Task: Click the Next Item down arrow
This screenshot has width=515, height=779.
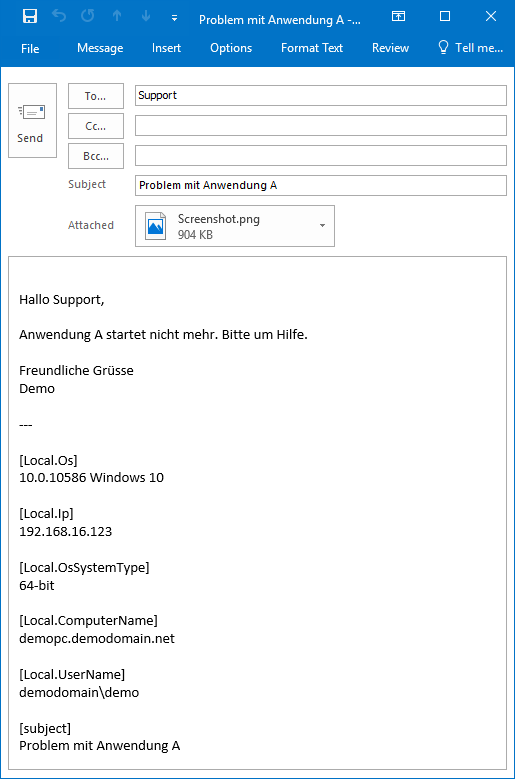Action: (x=146, y=16)
